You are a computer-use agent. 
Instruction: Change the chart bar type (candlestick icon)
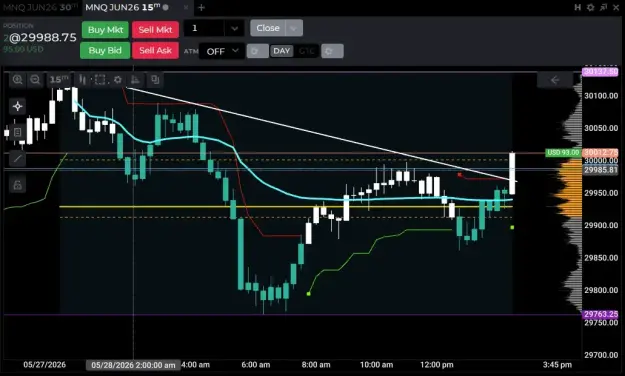[x=83, y=80]
